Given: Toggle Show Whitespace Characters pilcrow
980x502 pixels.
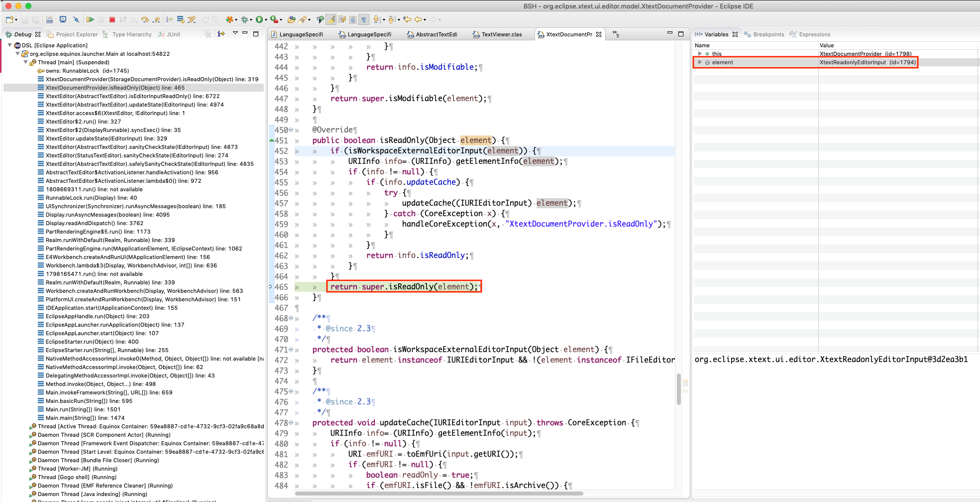Looking at the screenshot, I should pos(364,20).
